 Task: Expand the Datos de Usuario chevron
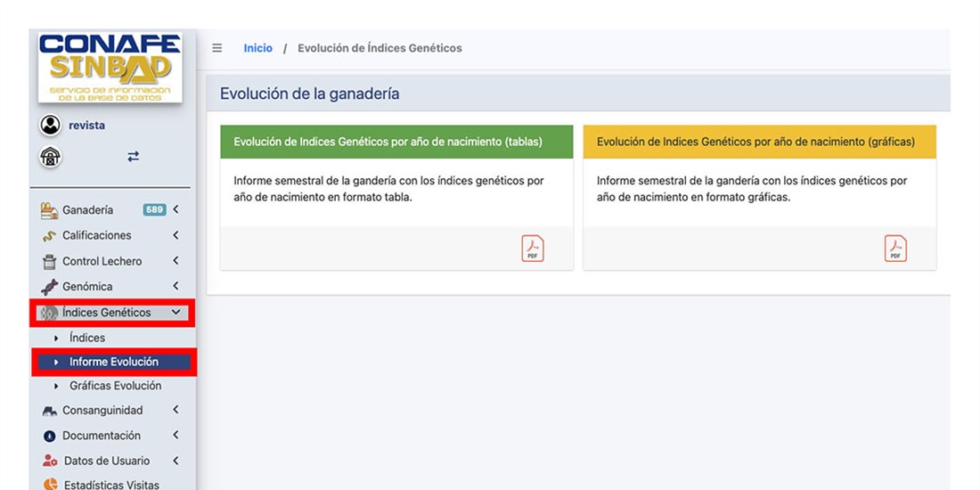click(x=176, y=460)
